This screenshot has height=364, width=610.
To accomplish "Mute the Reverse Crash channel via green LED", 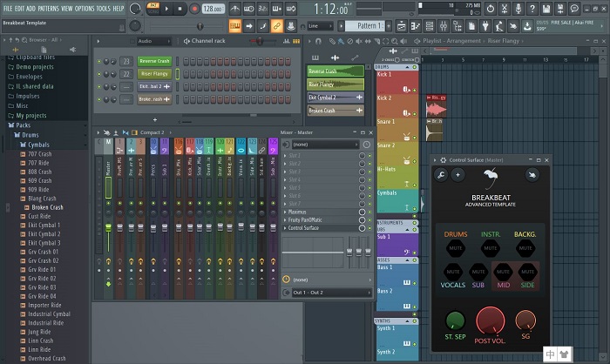I will point(98,62).
